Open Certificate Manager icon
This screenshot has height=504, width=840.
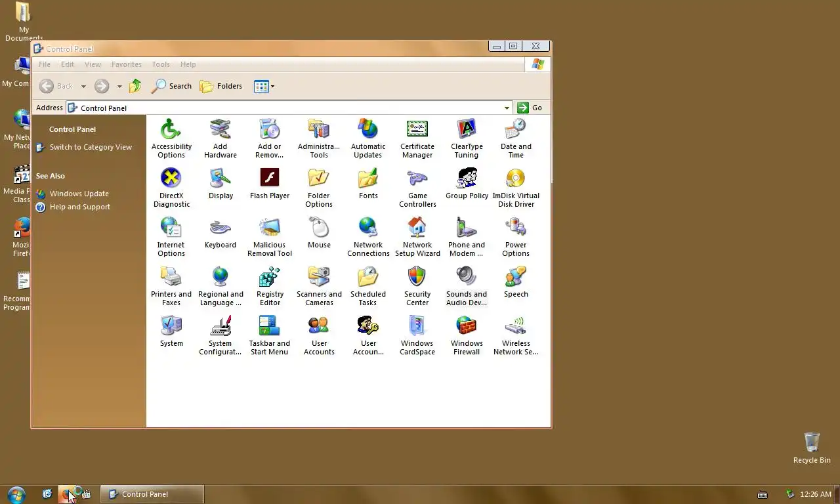[x=417, y=138]
